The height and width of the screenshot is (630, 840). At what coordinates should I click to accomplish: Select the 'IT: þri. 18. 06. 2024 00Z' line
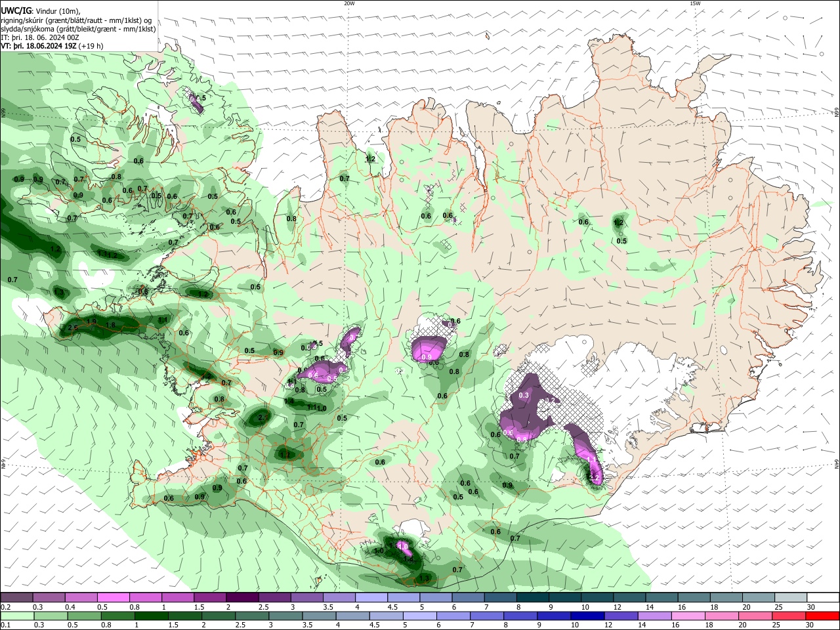point(39,38)
